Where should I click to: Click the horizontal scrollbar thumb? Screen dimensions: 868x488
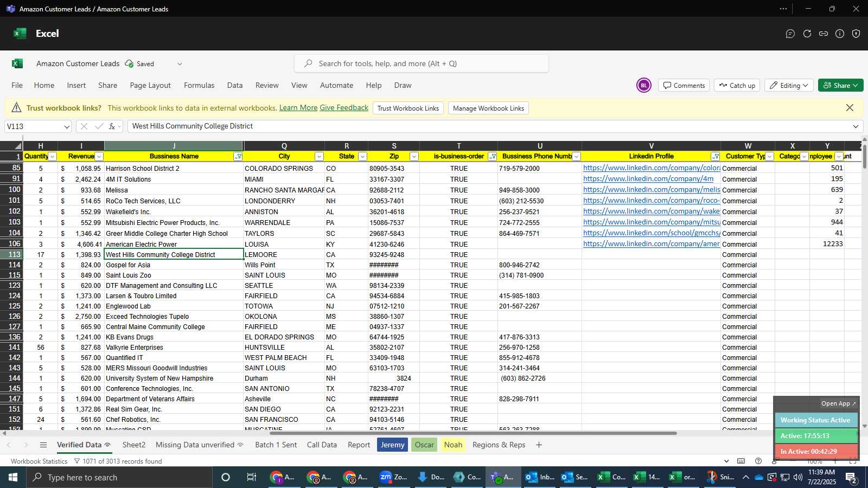(x=473, y=433)
